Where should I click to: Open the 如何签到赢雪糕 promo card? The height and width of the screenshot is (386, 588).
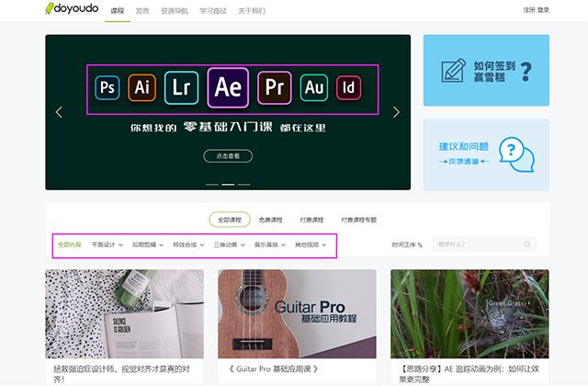pos(486,70)
